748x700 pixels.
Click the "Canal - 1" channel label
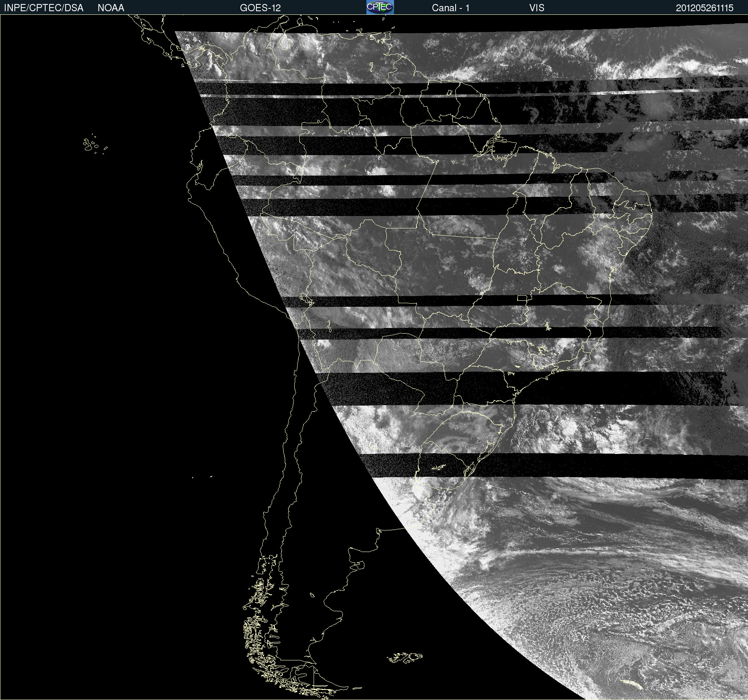point(451,8)
